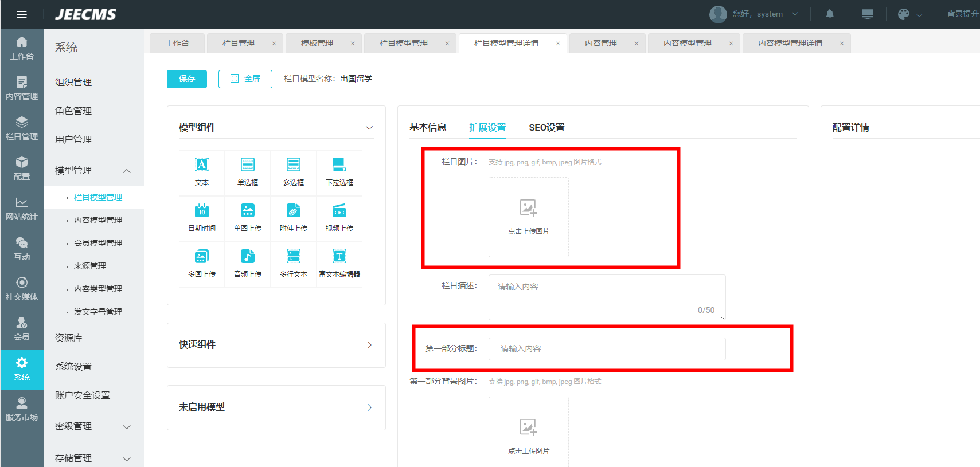This screenshot has width=980, height=467.
Task: Toggle the hamburger menu to collapse sidebar
Action: [x=22, y=14]
